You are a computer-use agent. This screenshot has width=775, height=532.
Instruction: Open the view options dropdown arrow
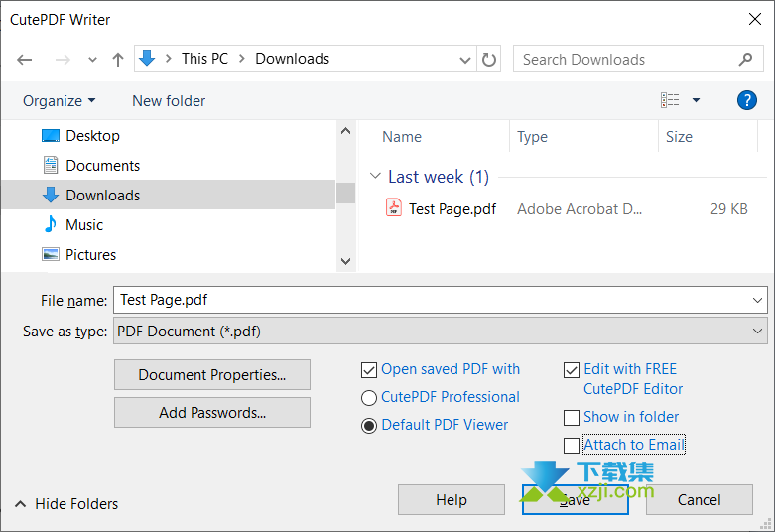point(696,100)
